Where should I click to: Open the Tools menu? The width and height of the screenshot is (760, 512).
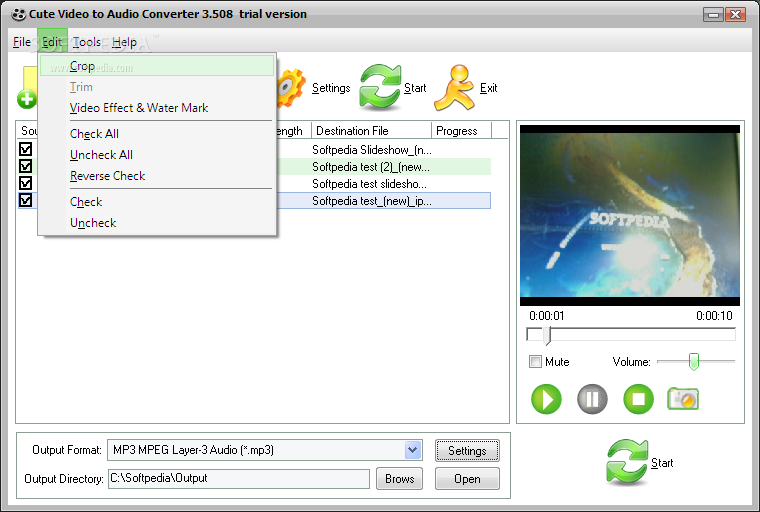pos(87,42)
